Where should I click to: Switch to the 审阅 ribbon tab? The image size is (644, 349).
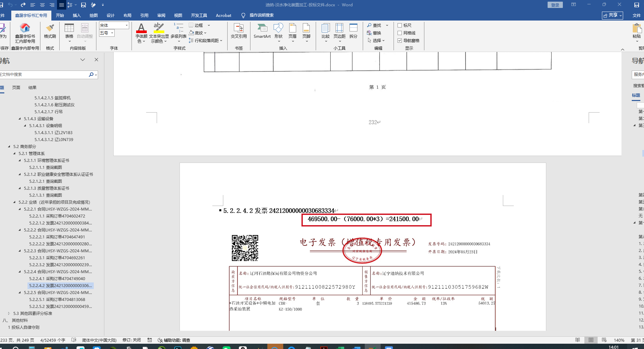tap(161, 15)
